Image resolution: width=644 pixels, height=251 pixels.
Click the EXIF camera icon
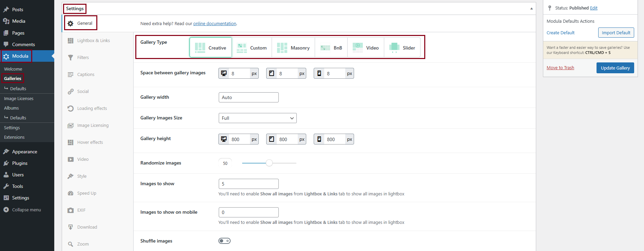click(x=71, y=210)
